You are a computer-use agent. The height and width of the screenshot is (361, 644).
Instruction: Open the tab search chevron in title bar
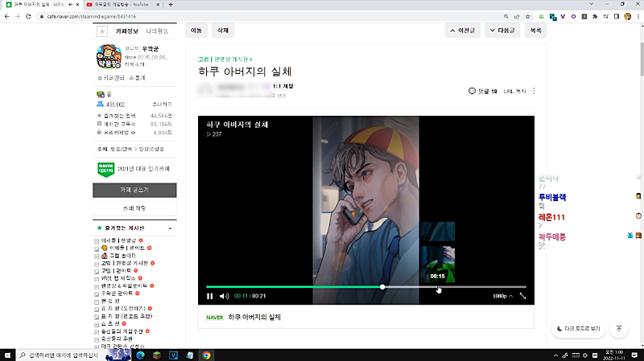tap(591, 4)
